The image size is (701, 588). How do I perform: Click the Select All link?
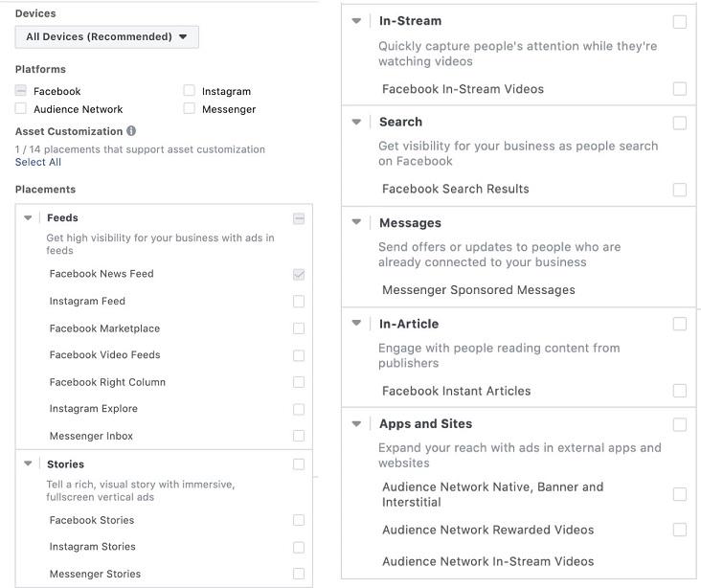click(38, 163)
